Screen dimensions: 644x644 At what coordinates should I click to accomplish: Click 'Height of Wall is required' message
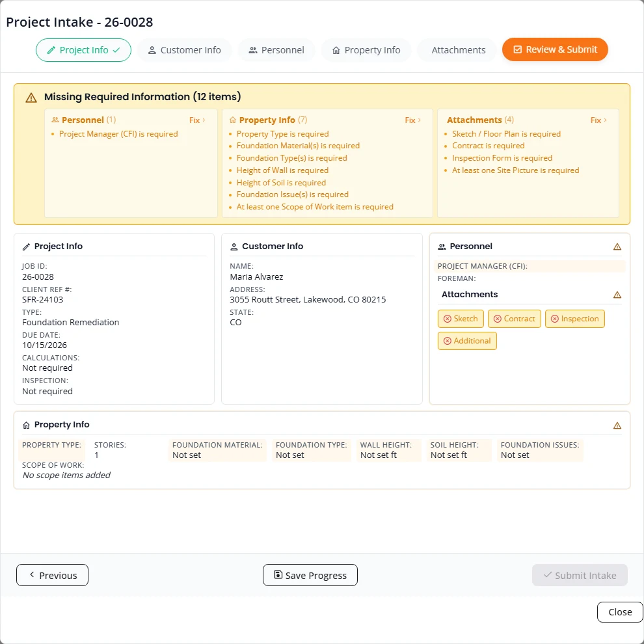(x=282, y=170)
